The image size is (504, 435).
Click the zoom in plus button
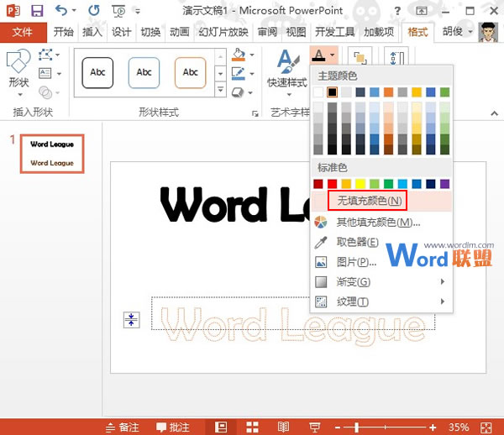tap(433, 427)
